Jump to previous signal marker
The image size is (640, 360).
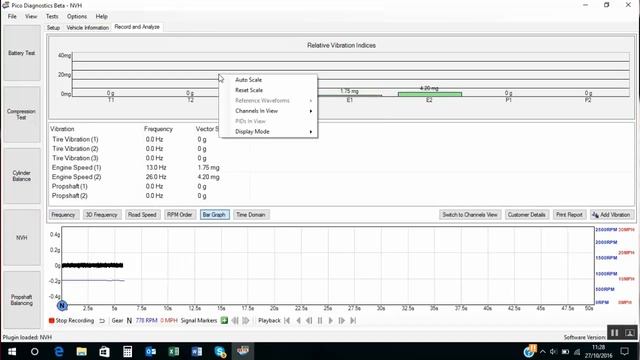(x=235, y=320)
